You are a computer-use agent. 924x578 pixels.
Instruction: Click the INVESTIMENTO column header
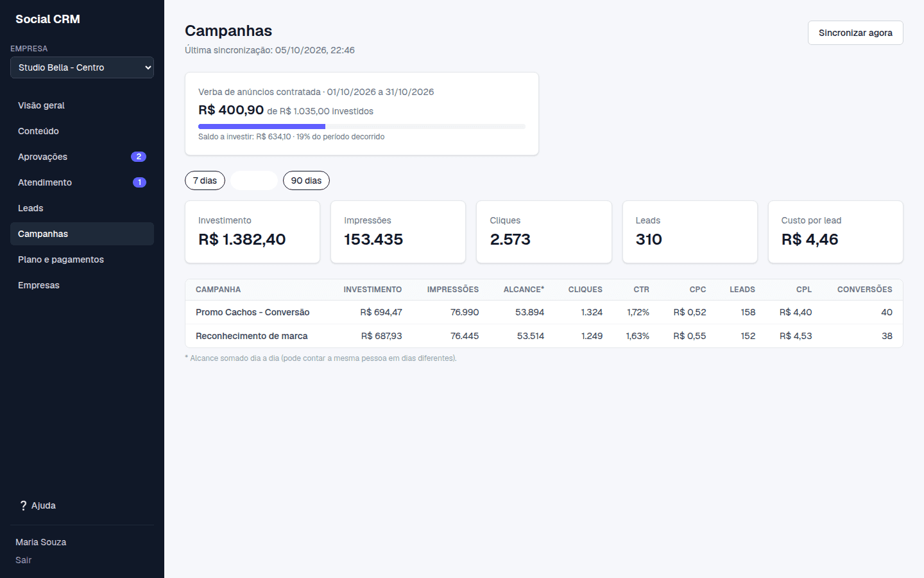pyautogui.click(x=373, y=290)
